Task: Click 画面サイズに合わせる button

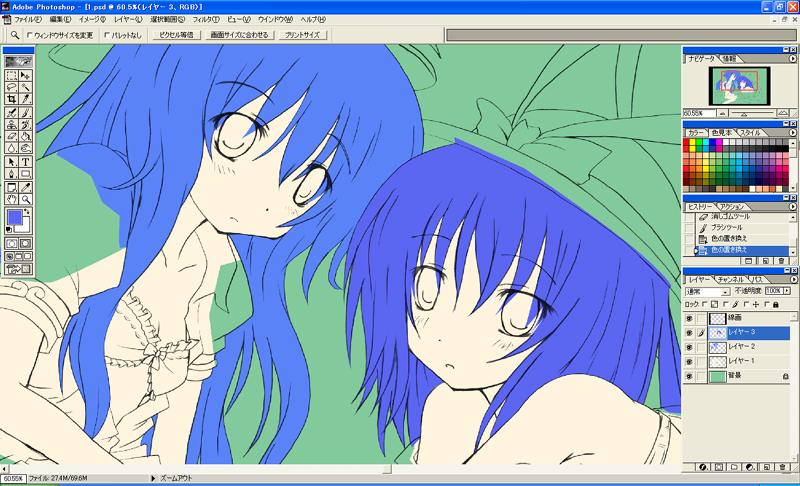Action: (x=239, y=35)
